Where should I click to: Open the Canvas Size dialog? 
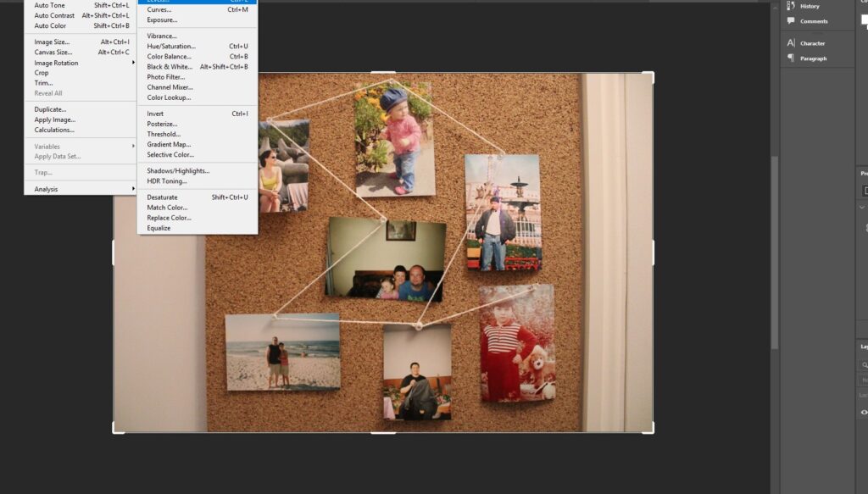[x=81, y=52]
